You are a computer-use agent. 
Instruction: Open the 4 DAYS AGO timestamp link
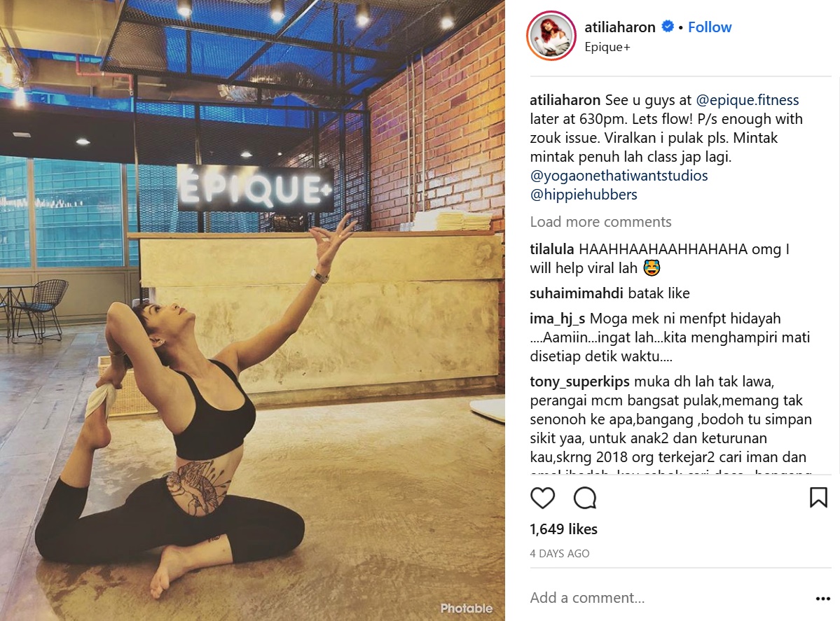coord(559,554)
